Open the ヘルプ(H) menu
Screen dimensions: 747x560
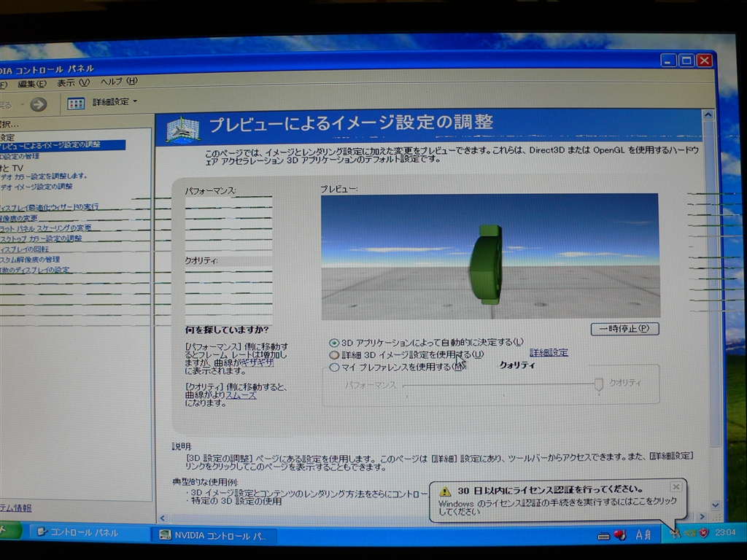tap(119, 82)
